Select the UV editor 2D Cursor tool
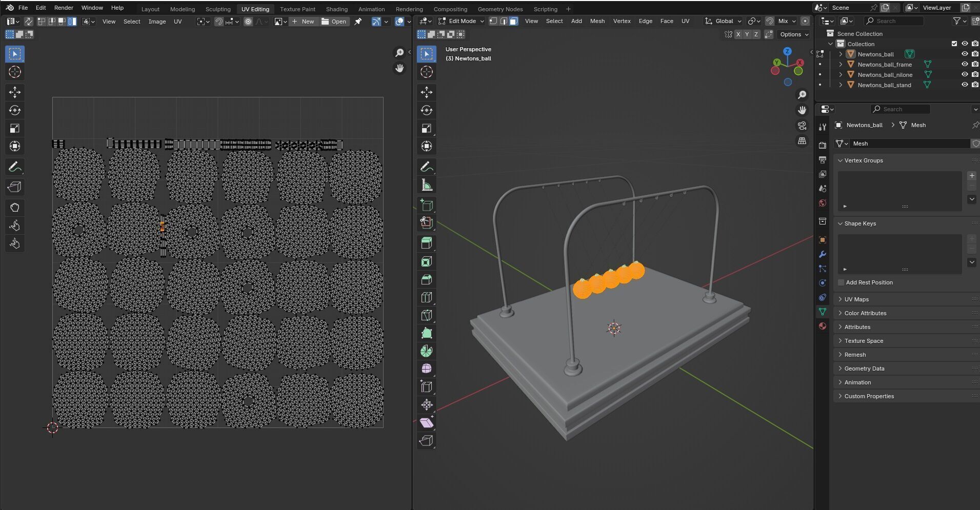 (15, 72)
